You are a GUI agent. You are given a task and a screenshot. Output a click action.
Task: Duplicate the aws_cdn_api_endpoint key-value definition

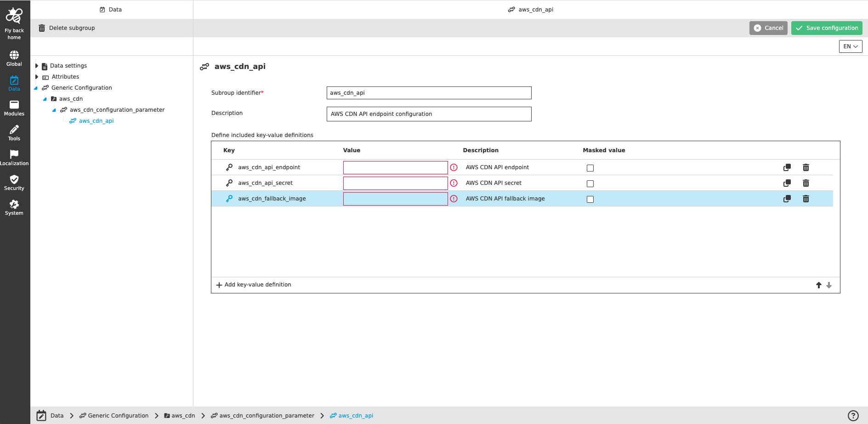click(x=787, y=167)
